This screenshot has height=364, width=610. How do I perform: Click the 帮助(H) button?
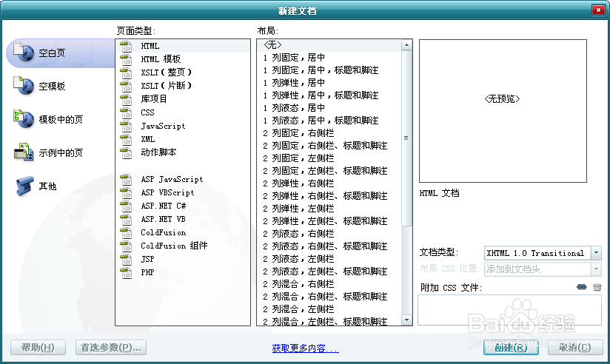tap(38, 347)
